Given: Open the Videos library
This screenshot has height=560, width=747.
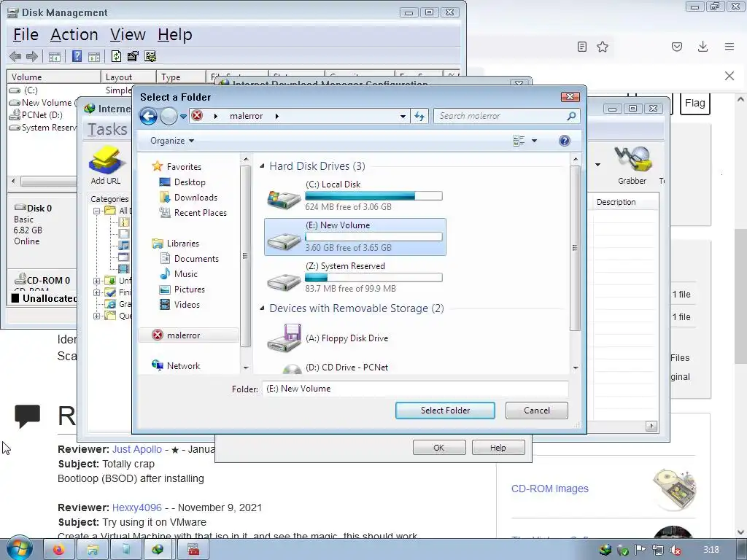Looking at the screenshot, I should pyautogui.click(x=187, y=304).
